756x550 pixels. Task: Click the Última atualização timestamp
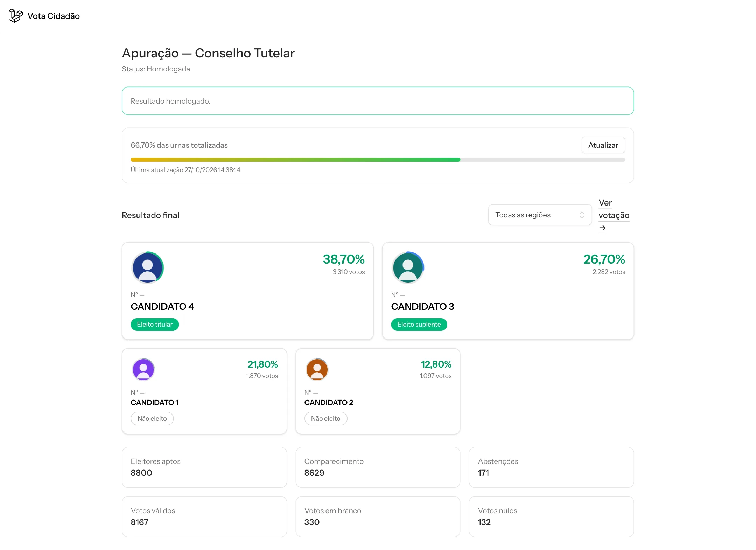(185, 170)
